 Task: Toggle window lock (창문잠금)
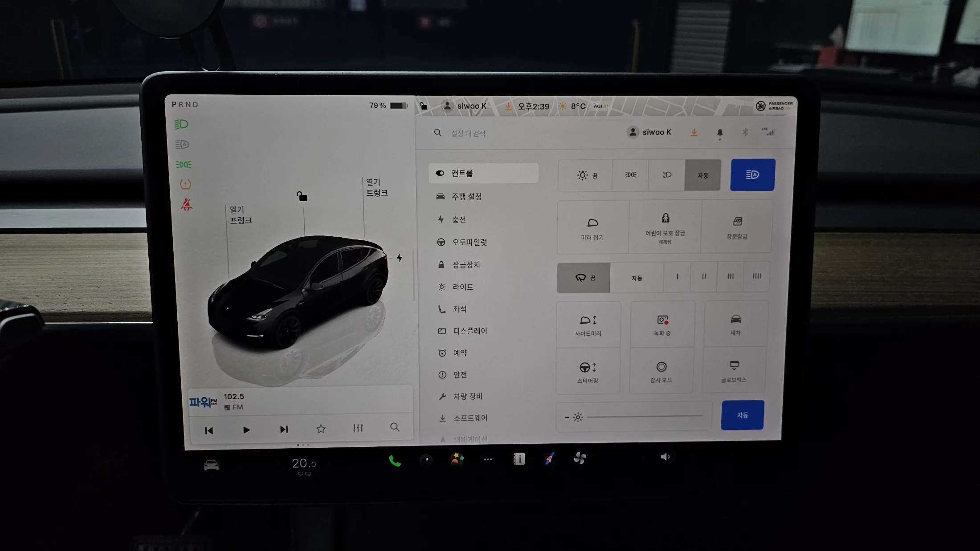point(737,227)
